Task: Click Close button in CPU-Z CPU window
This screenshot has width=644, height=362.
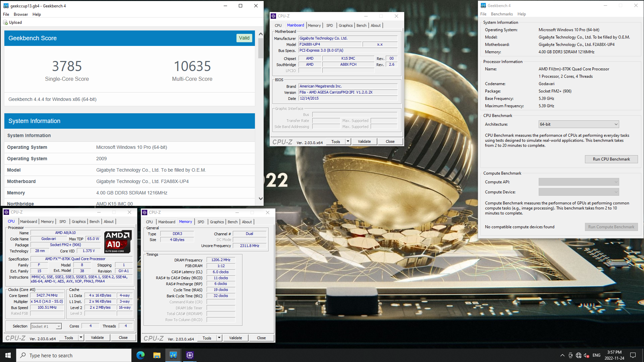Action: [123, 338]
